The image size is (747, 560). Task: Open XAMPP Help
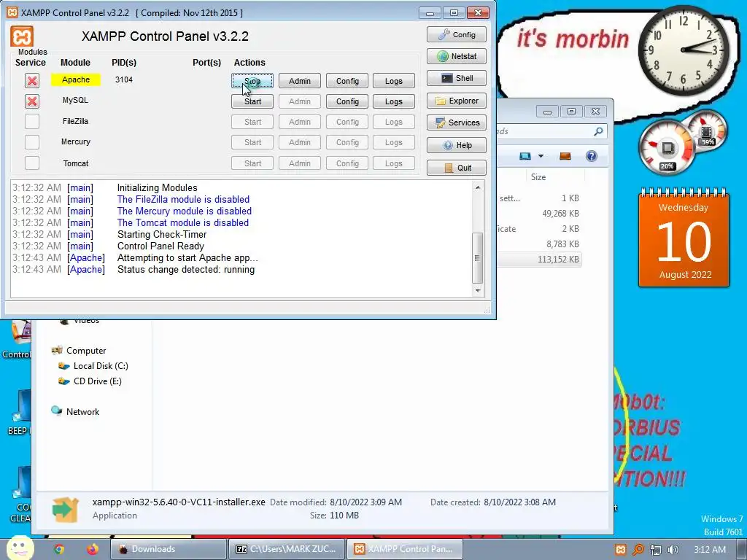point(457,145)
